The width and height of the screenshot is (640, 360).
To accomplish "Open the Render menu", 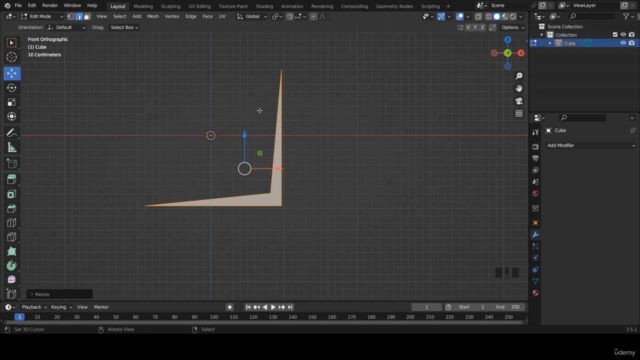I will coord(50,6).
